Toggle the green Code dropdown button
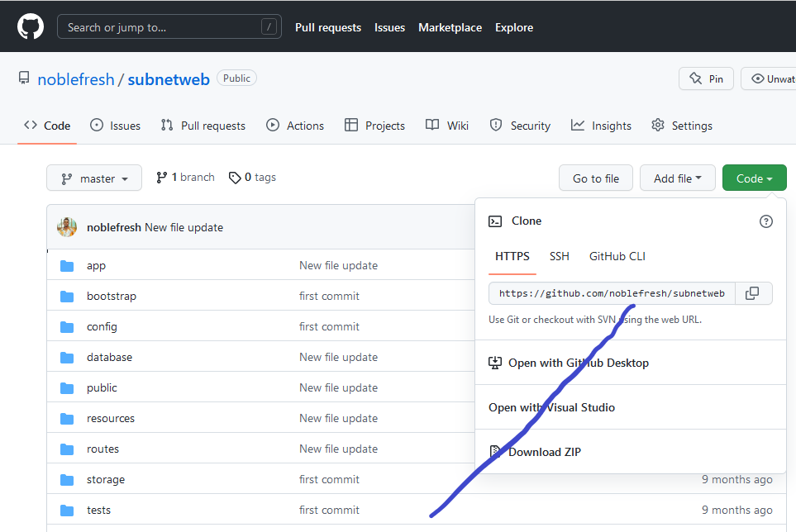 (x=755, y=178)
